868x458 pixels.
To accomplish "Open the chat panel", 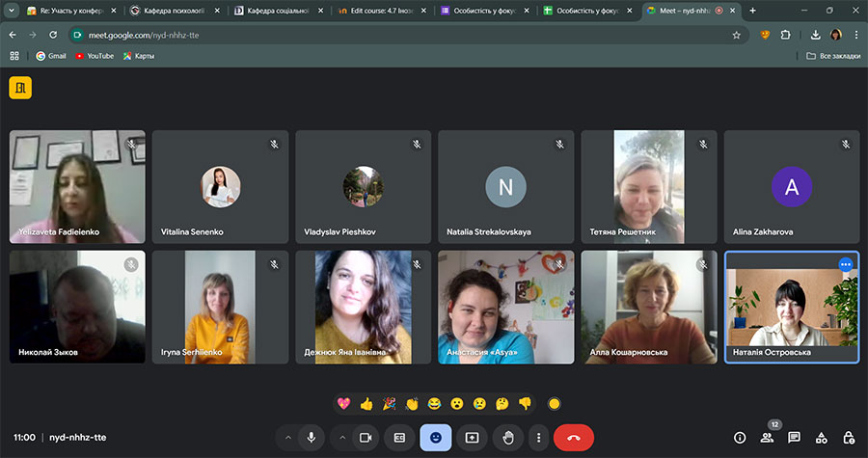I will point(795,438).
